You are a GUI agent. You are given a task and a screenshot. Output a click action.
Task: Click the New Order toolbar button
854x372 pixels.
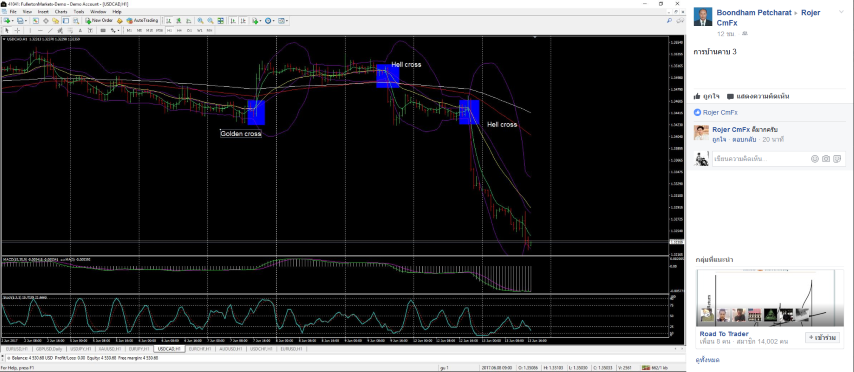click(99, 20)
